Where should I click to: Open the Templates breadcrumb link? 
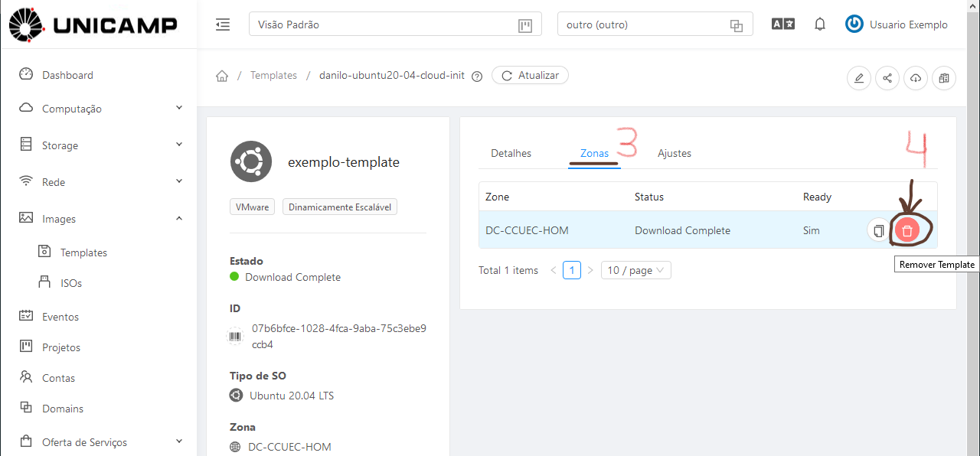coord(273,76)
